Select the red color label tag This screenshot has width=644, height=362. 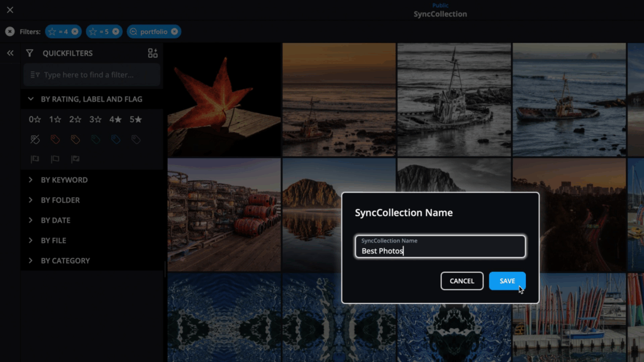55,140
